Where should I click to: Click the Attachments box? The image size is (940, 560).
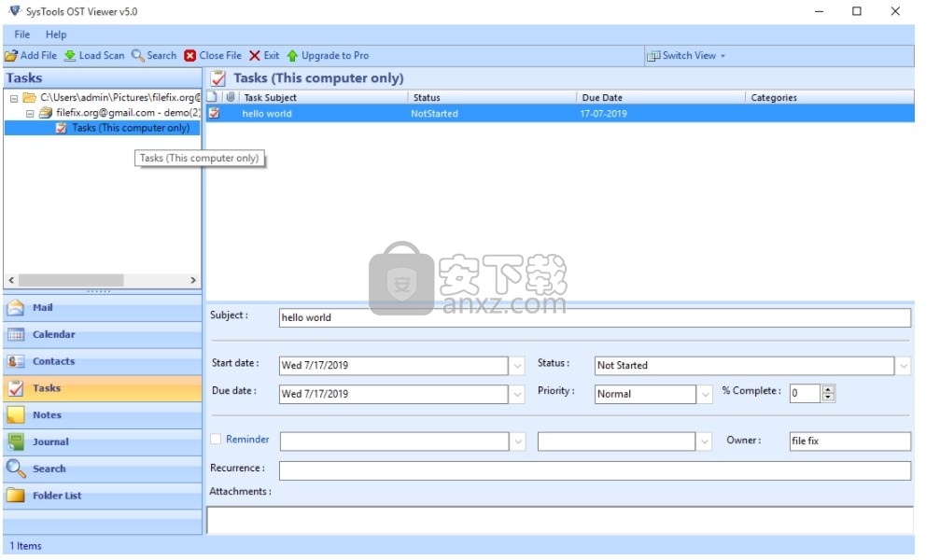pyautogui.click(x=560, y=521)
